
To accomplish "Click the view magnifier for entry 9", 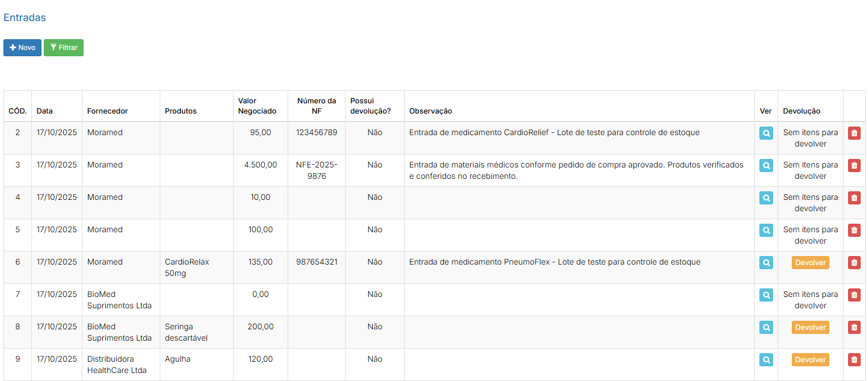I will [766, 360].
